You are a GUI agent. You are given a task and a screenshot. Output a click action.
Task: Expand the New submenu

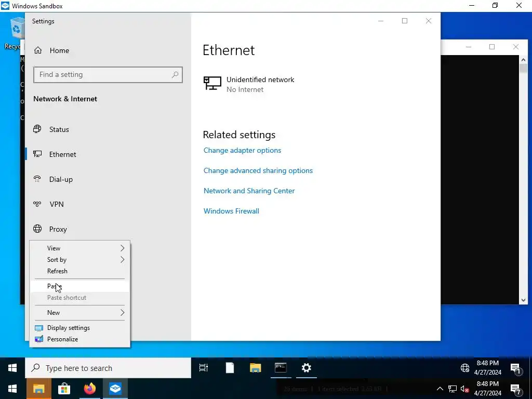tap(79, 313)
